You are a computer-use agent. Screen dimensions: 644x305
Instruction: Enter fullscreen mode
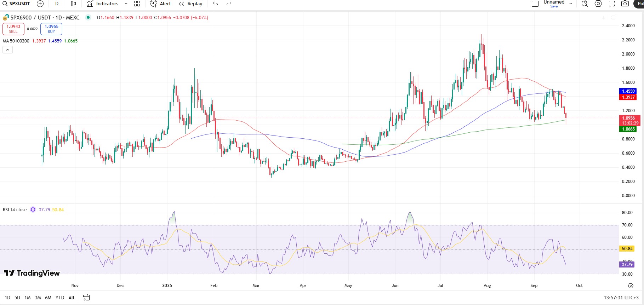click(x=612, y=4)
